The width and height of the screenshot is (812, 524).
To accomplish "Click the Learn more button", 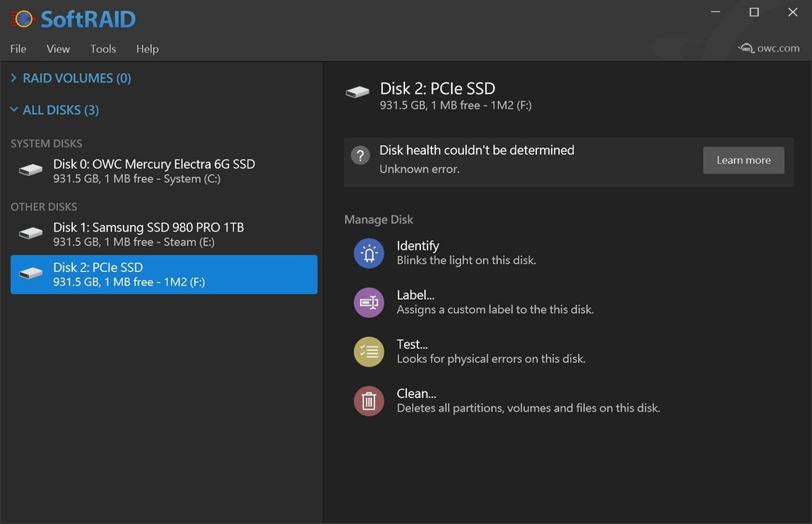I will (743, 160).
